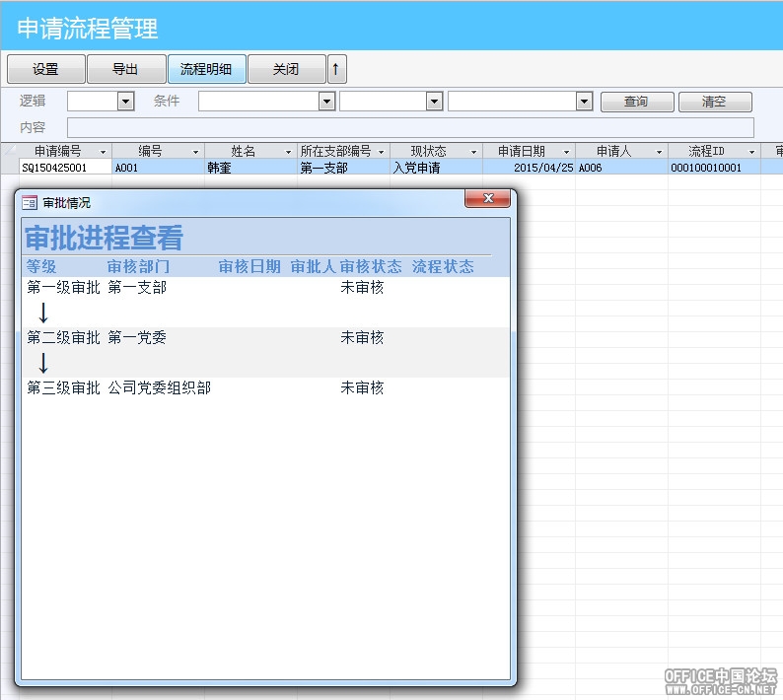Select cell SQ150425001
Viewport: 783px width, 700px height.
coord(65,168)
